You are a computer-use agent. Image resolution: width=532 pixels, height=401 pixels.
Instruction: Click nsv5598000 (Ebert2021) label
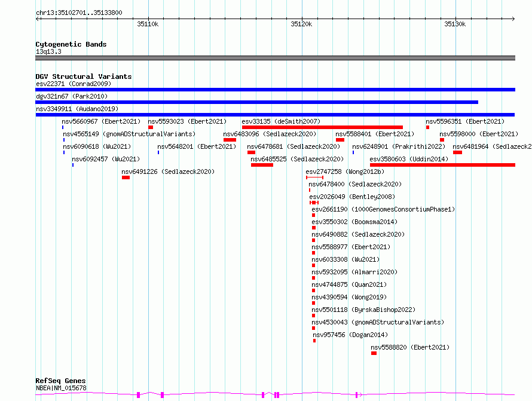[479, 134]
